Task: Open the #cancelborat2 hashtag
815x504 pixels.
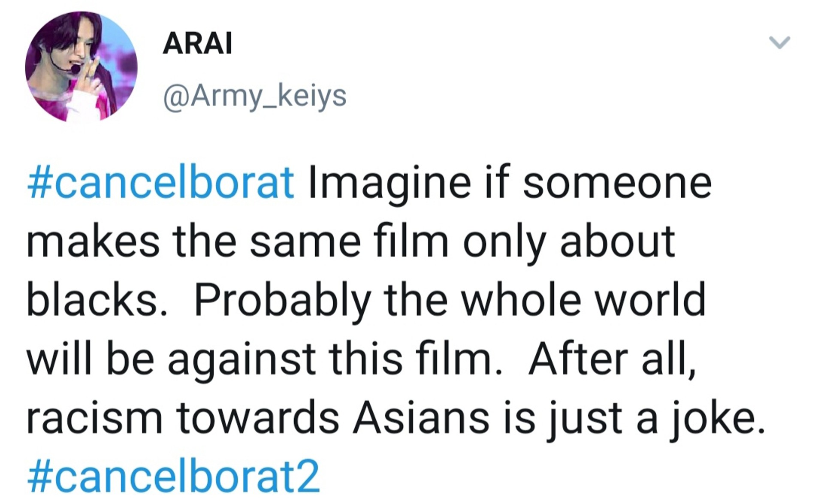Action: coord(174,476)
